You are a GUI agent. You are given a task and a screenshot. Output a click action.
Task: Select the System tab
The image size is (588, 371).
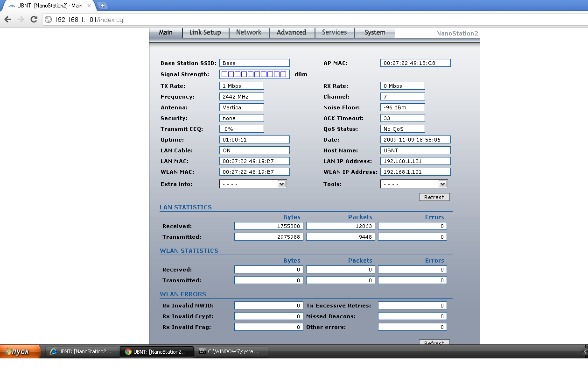point(375,33)
